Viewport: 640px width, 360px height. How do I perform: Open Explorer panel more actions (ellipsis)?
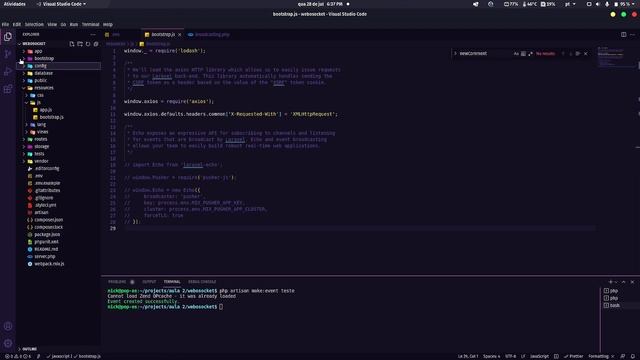pos(93,34)
